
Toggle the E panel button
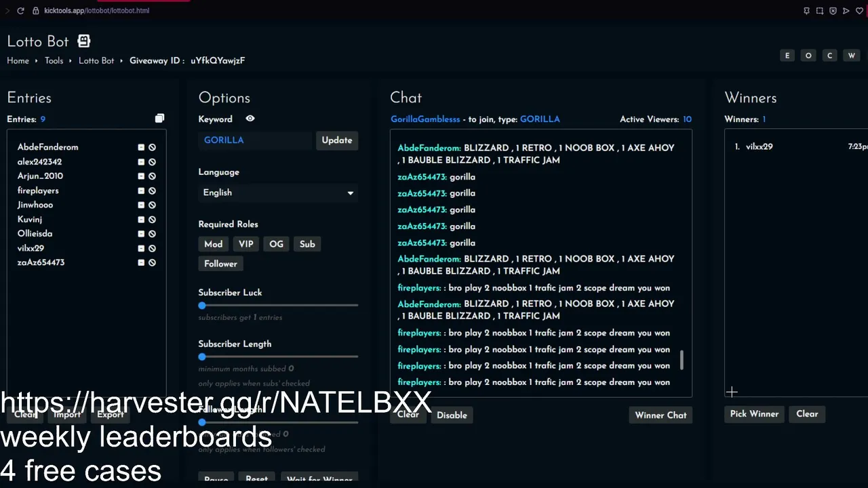tap(787, 56)
